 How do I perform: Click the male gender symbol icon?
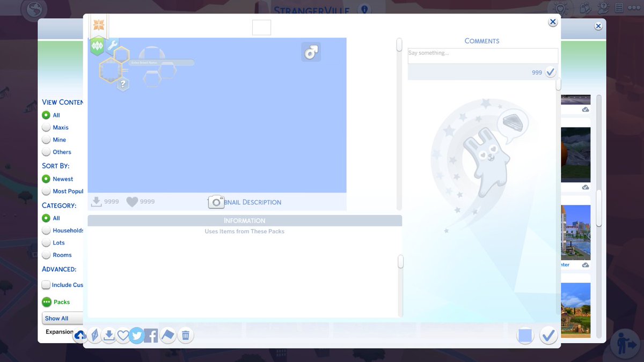[x=311, y=52]
